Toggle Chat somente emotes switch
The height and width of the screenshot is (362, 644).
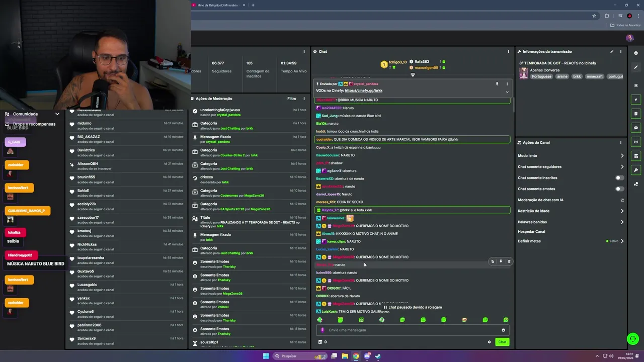point(620,189)
